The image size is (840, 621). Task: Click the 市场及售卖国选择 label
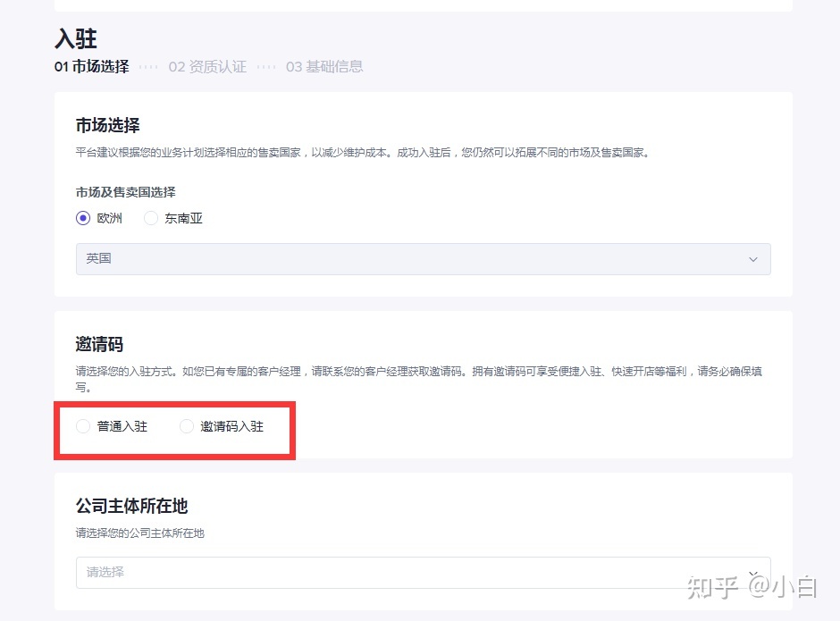126,192
